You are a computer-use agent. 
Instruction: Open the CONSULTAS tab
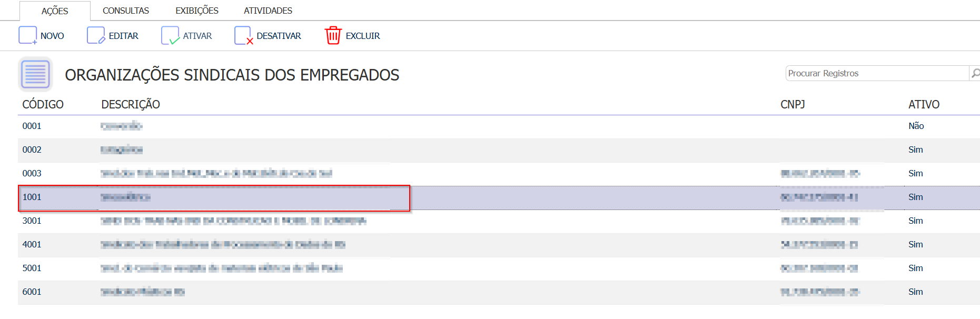[125, 11]
